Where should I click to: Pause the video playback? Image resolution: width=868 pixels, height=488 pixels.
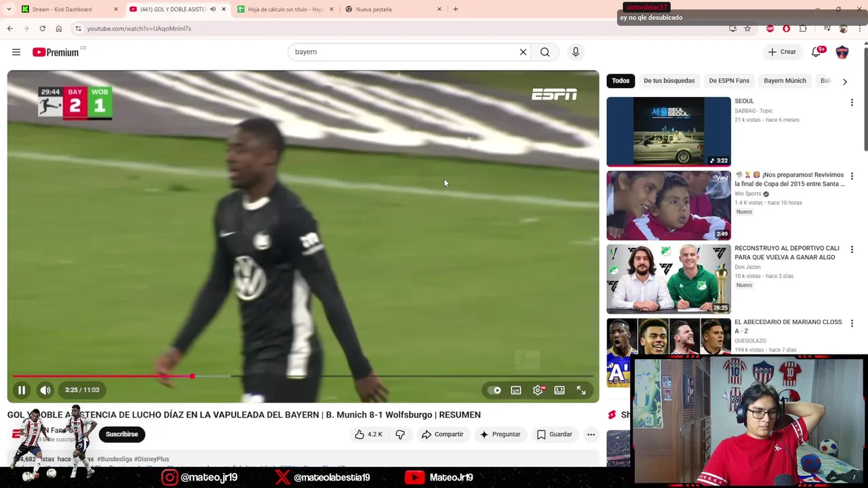tap(22, 390)
